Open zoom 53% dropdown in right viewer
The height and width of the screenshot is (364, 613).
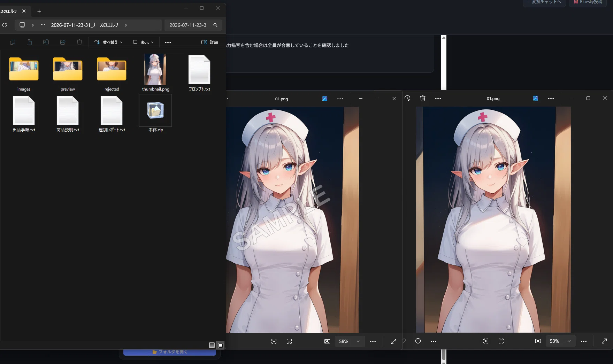click(560, 341)
